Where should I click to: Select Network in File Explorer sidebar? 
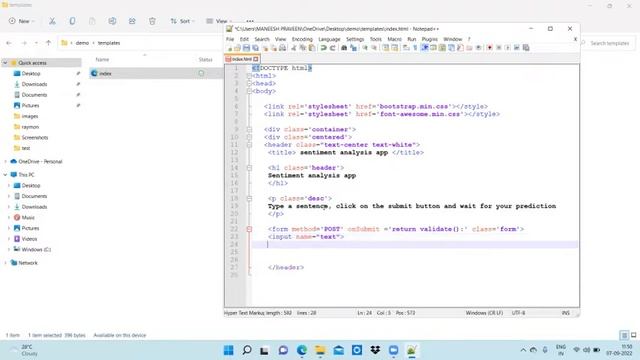coord(28,263)
